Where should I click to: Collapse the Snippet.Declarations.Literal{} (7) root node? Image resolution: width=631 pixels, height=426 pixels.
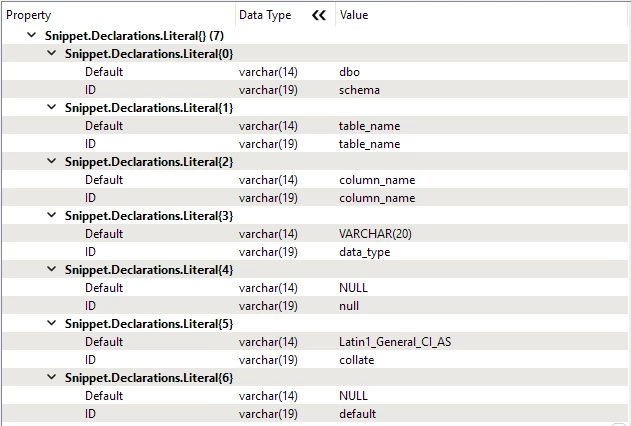(31, 35)
